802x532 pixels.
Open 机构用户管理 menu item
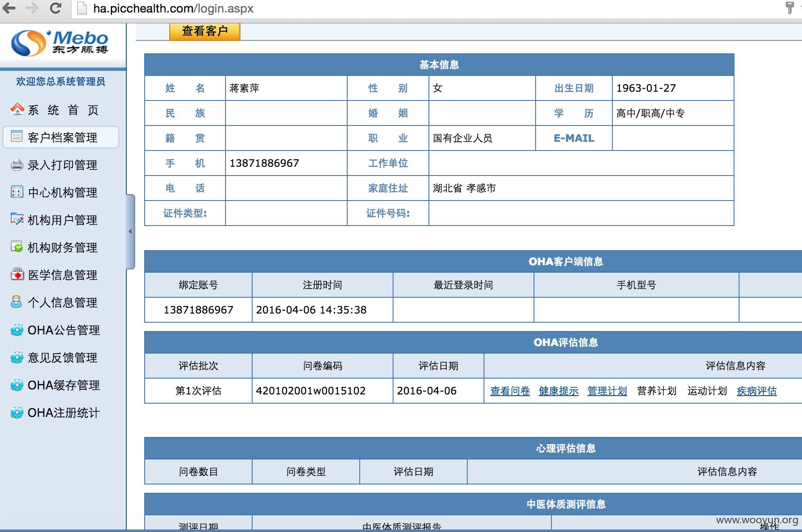pos(63,220)
